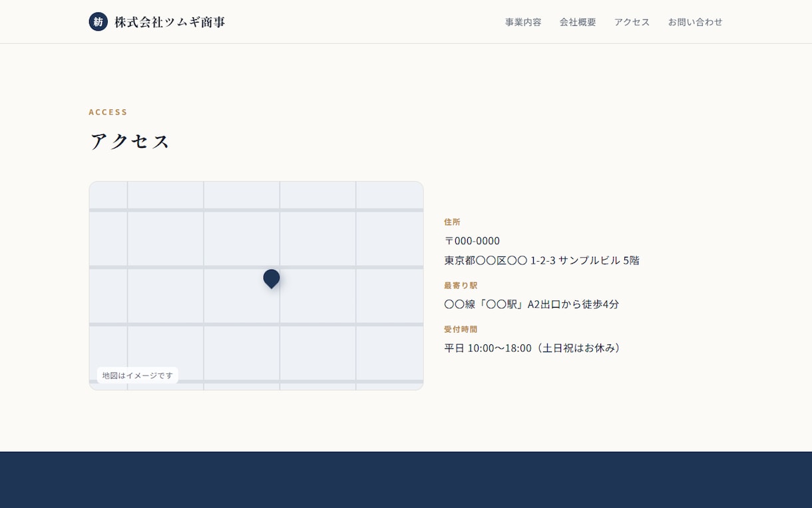Click the A2出口から徒歩4分 station text

coord(532,304)
